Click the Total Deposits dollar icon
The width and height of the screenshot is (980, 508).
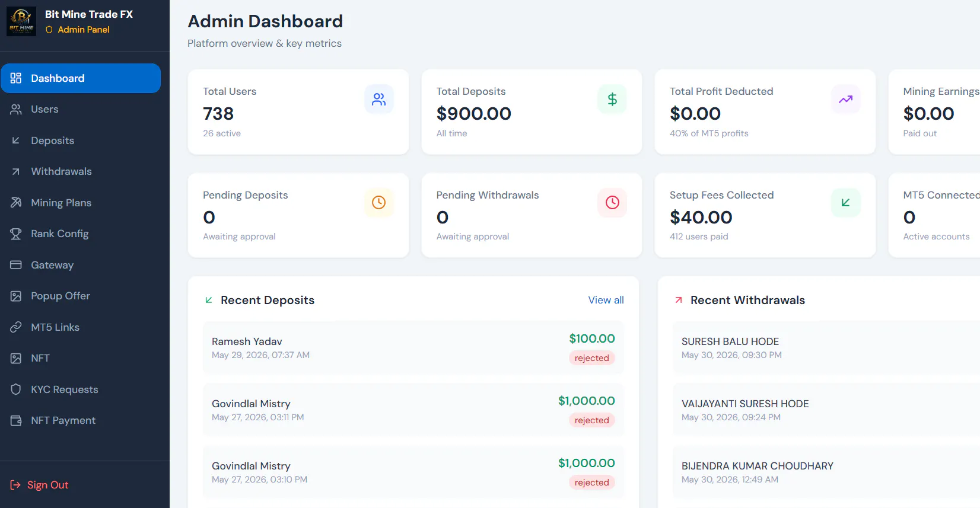click(x=612, y=99)
